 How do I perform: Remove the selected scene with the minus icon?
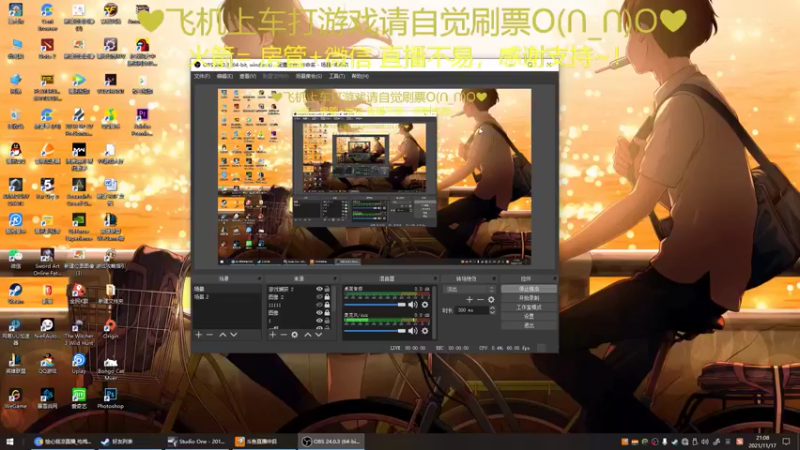click(x=210, y=335)
